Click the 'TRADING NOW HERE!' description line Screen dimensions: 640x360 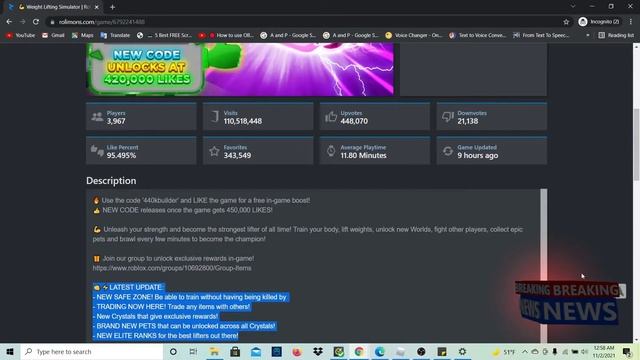[x=172, y=307]
